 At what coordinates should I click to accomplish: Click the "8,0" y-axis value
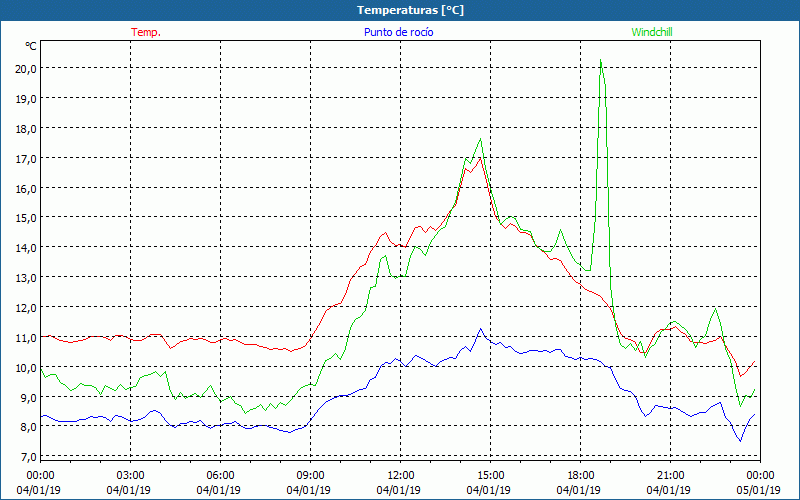coord(28,427)
